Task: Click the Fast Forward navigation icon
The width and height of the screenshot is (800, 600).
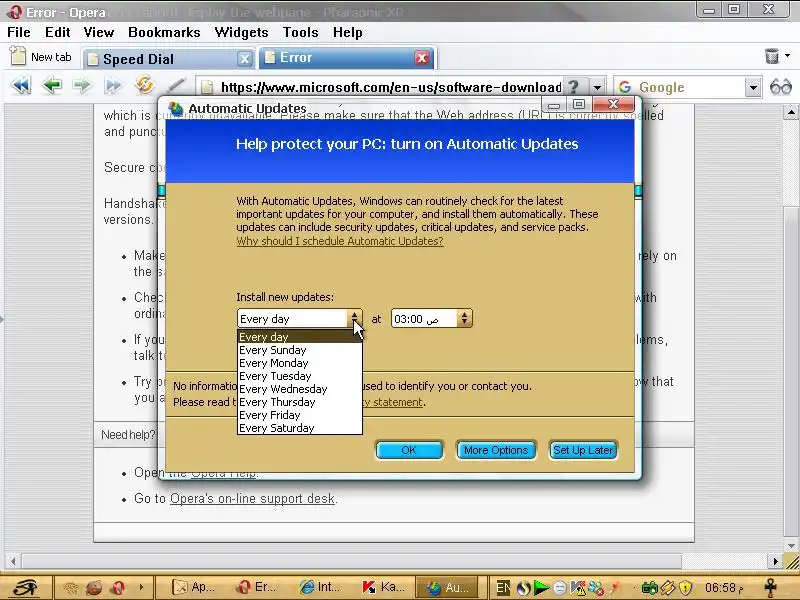Action: pos(113,85)
